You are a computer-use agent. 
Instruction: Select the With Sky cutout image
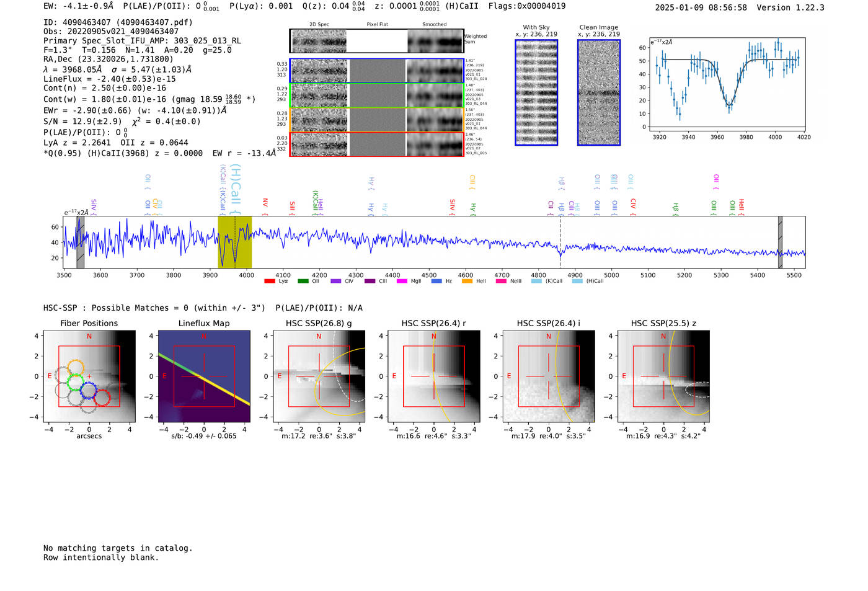click(536, 92)
